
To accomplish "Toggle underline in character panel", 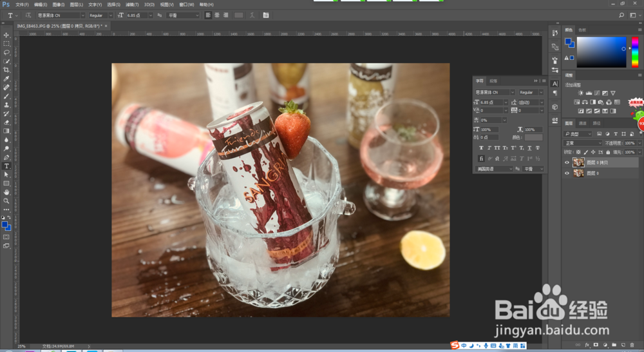I will (529, 148).
